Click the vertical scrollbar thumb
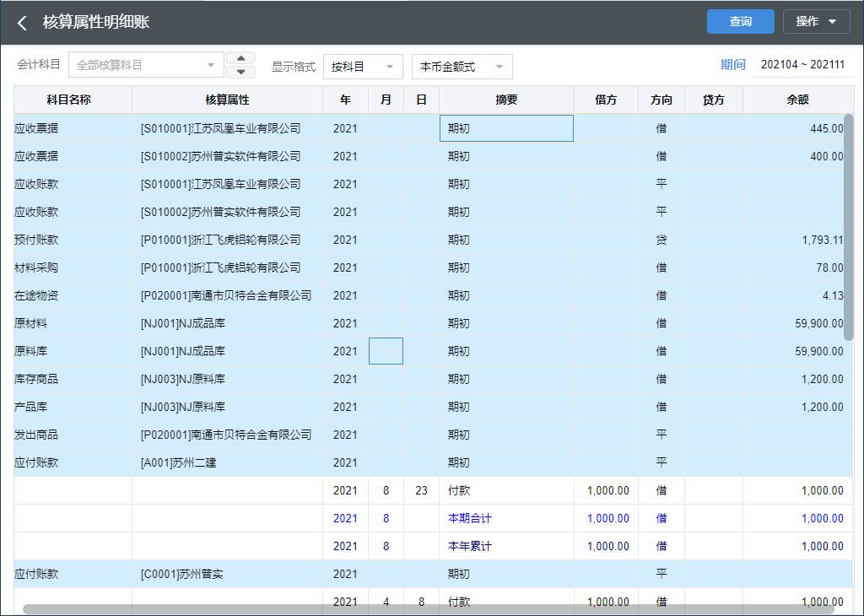The image size is (864, 616). (848, 227)
